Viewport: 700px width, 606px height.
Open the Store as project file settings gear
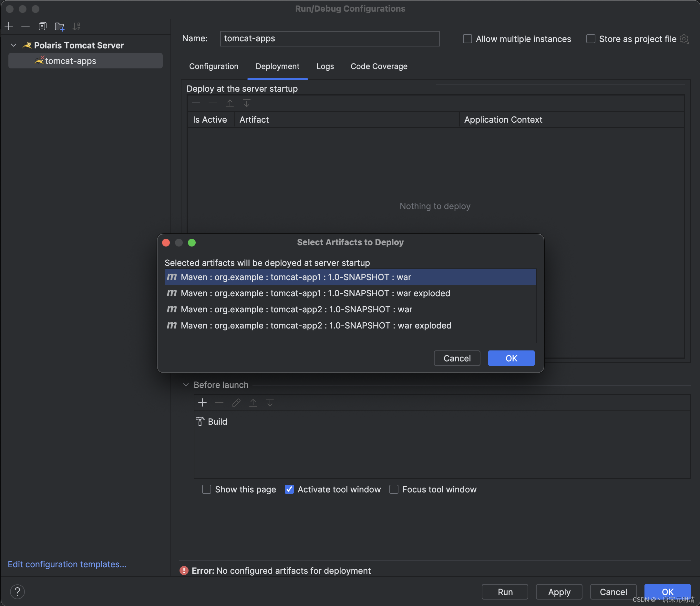tap(685, 39)
